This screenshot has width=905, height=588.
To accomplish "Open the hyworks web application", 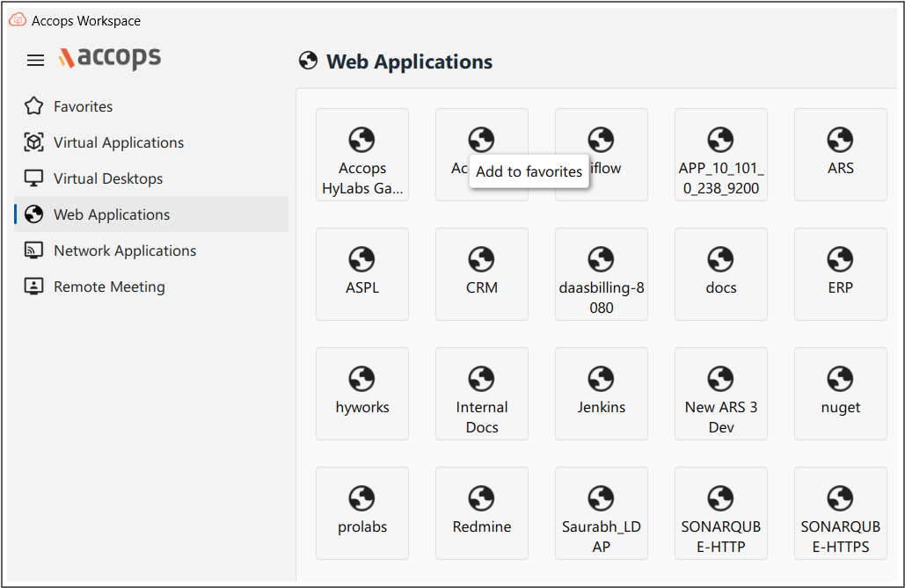I will point(361,394).
